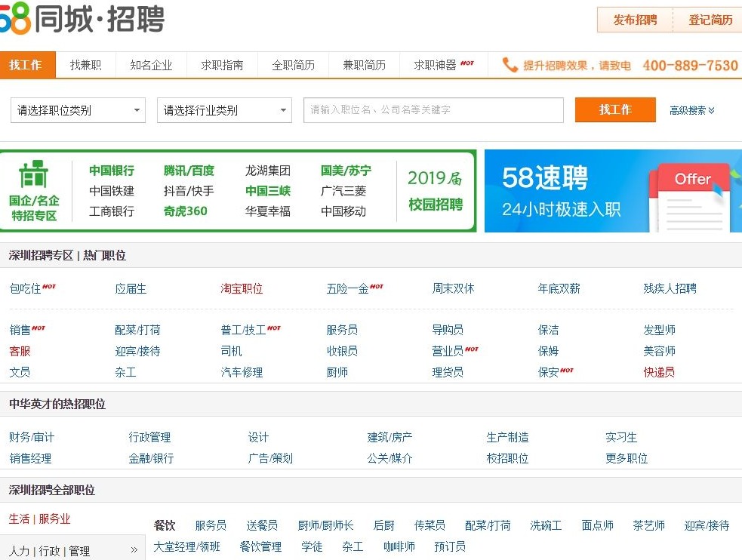This screenshot has height=560, width=742.
Task: Open the 淘宝职位 link
Action: coord(242,288)
